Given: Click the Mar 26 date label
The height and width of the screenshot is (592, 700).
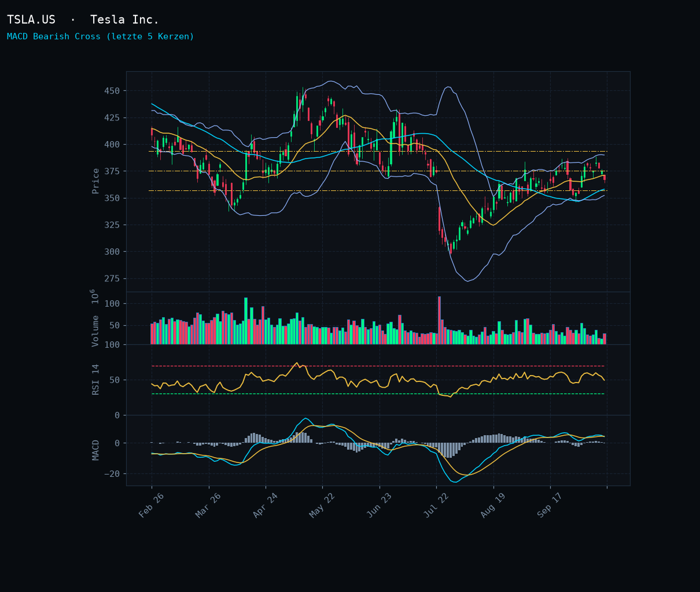Looking at the screenshot, I should click(x=207, y=506).
